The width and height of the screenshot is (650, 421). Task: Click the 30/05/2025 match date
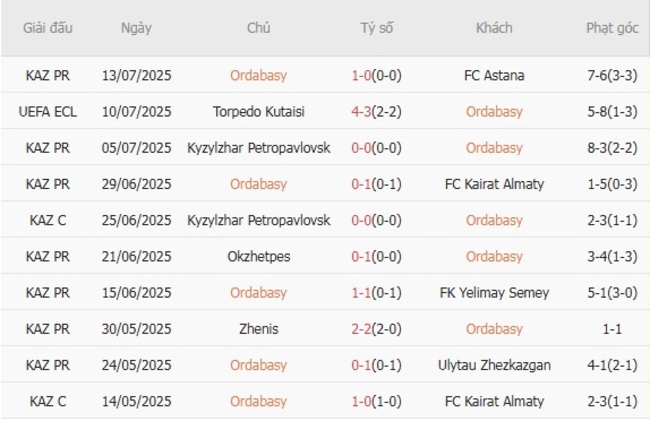tap(137, 329)
